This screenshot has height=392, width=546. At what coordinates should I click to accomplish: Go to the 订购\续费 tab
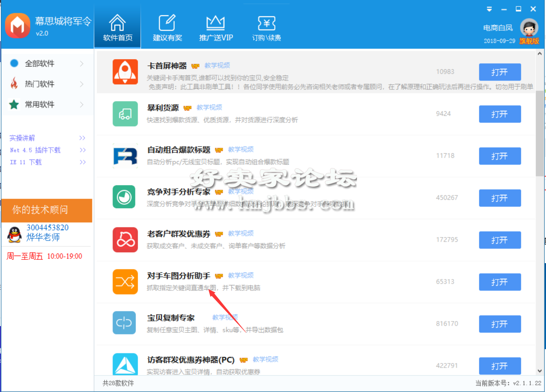click(266, 28)
